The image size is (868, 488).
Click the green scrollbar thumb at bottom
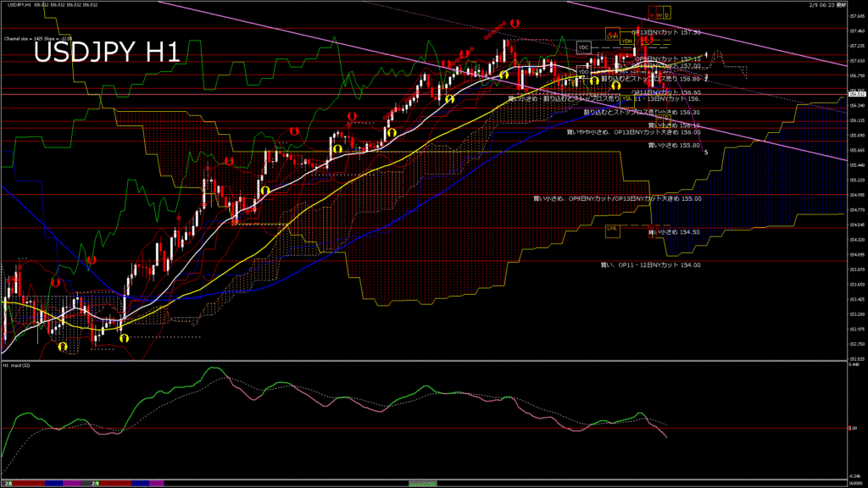pos(424,483)
